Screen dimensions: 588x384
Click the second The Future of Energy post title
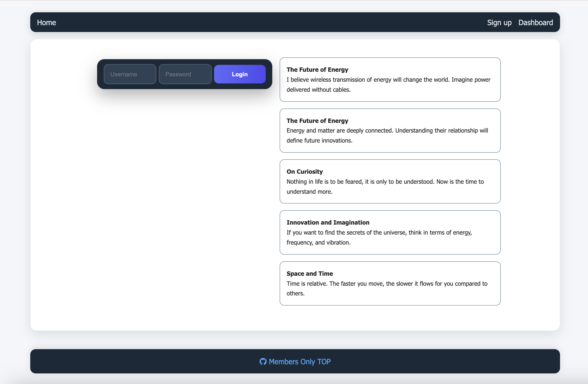coord(317,121)
